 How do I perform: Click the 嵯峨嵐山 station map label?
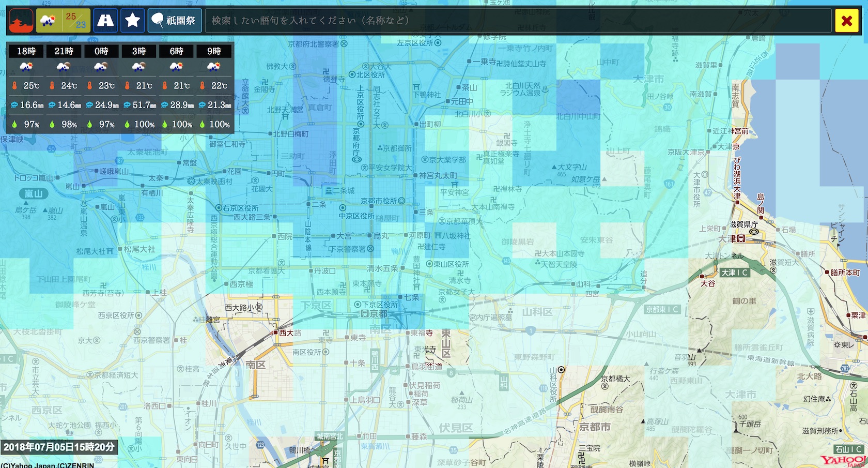pos(114,171)
